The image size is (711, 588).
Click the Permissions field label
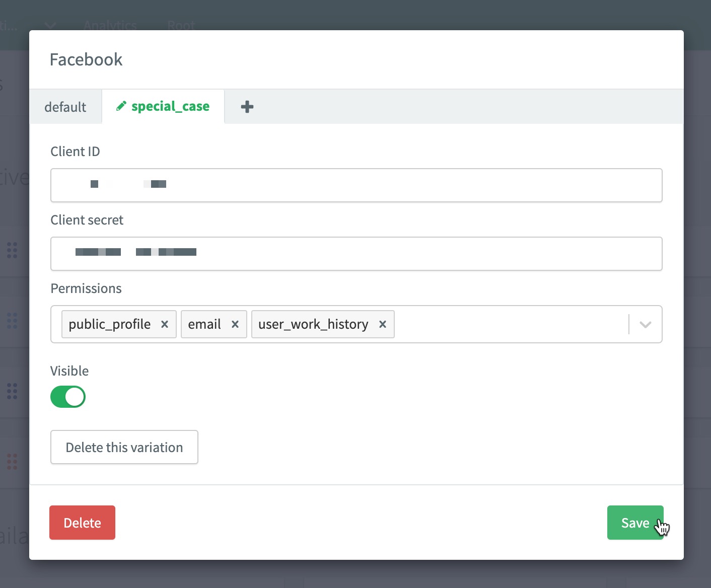click(x=86, y=288)
